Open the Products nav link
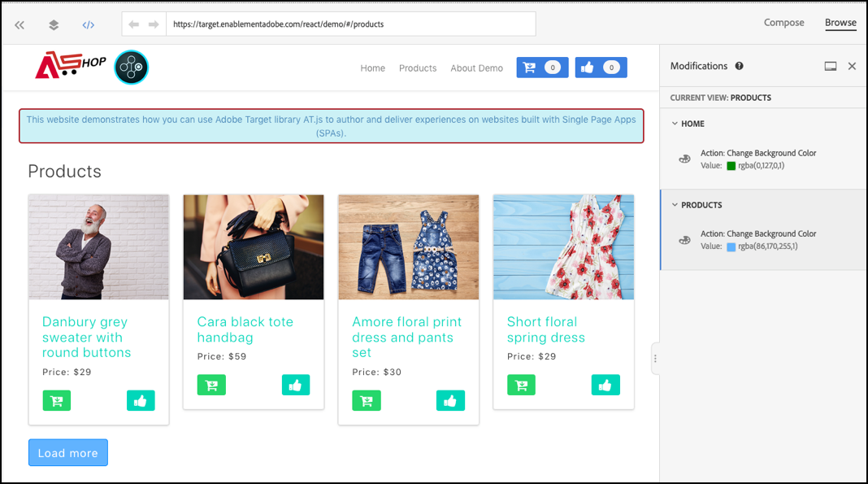The height and width of the screenshot is (484, 868). 418,68
